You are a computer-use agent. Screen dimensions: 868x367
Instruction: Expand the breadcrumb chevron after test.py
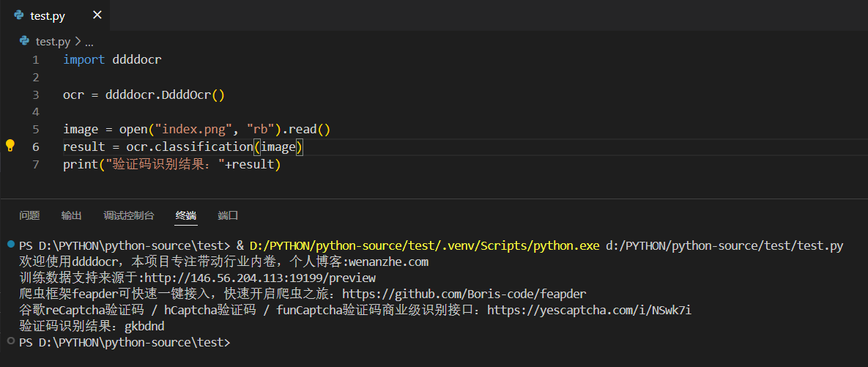coord(78,42)
